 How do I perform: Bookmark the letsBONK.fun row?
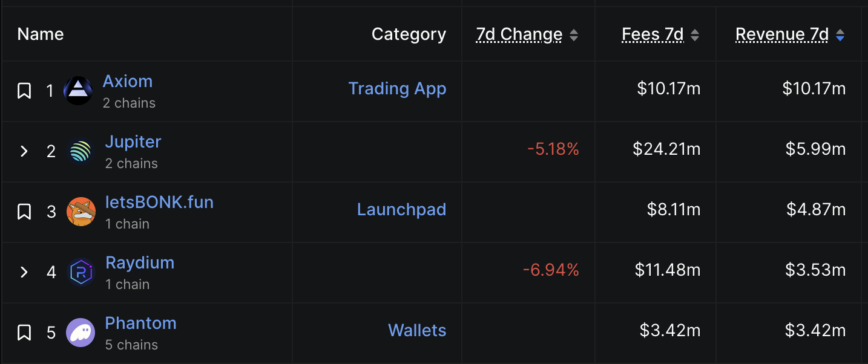click(x=24, y=212)
